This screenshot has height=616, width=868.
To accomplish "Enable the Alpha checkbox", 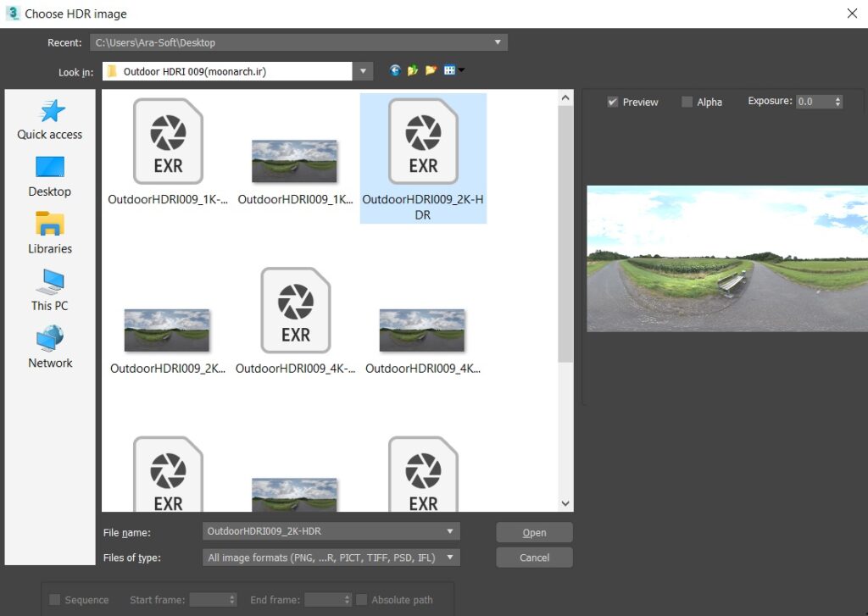I will pos(687,102).
